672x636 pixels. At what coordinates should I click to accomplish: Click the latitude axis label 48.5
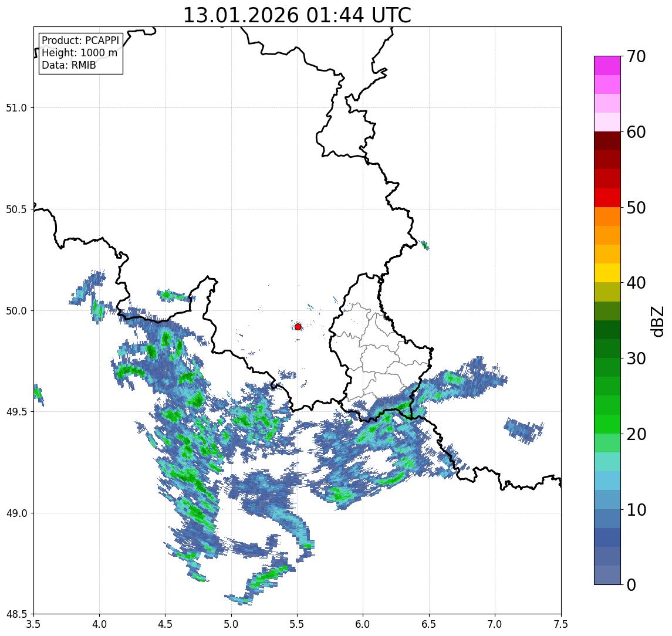(16, 614)
